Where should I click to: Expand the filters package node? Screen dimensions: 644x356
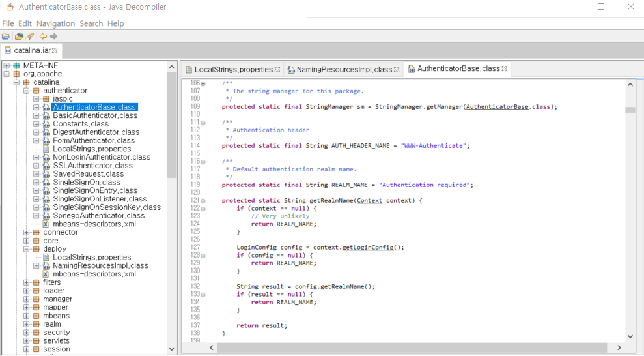(x=26, y=282)
